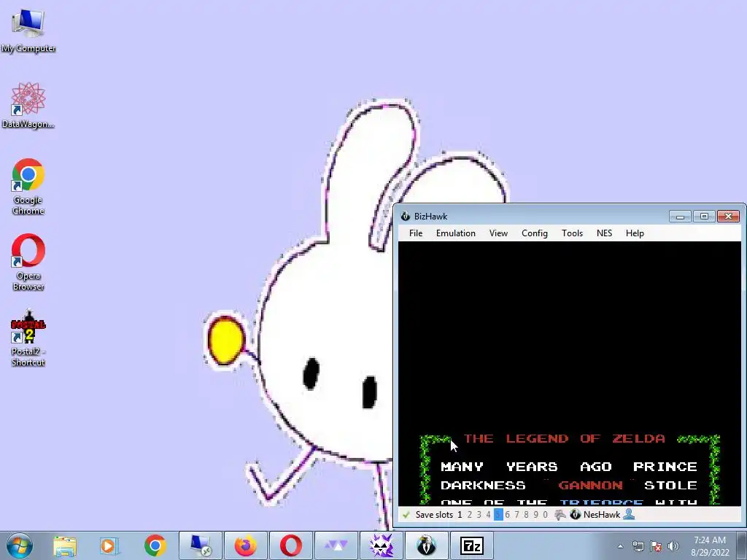Select highlighted save slot 5

coord(498,515)
